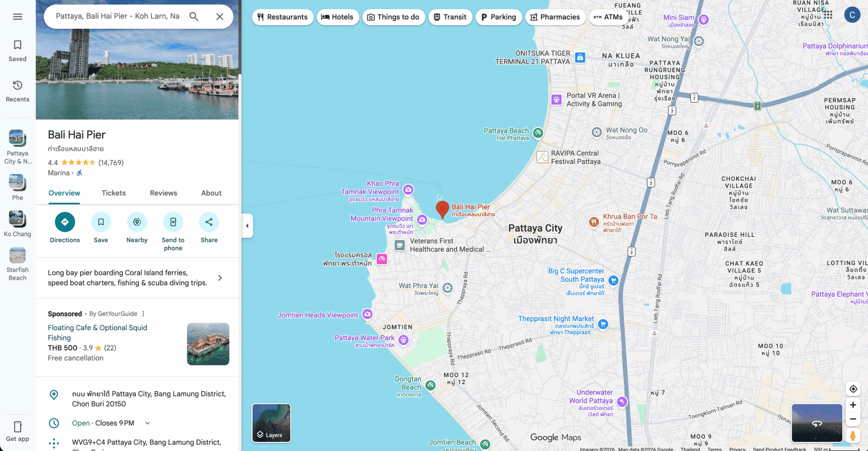
Task: Click the address location pin icon
Action: (x=54, y=395)
